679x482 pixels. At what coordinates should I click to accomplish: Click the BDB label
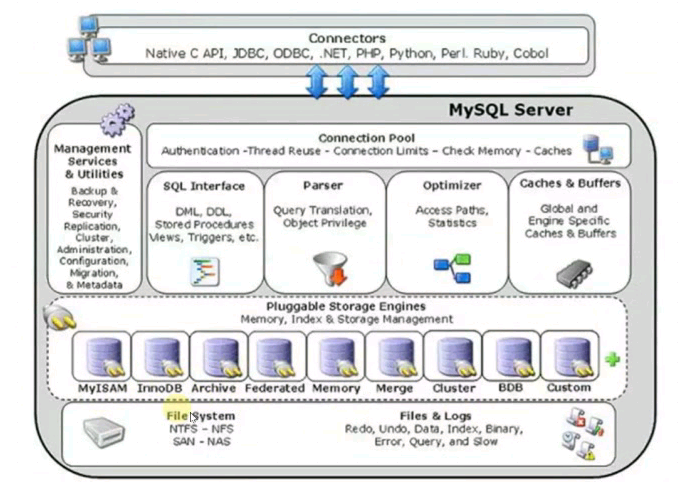pyautogui.click(x=511, y=387)
